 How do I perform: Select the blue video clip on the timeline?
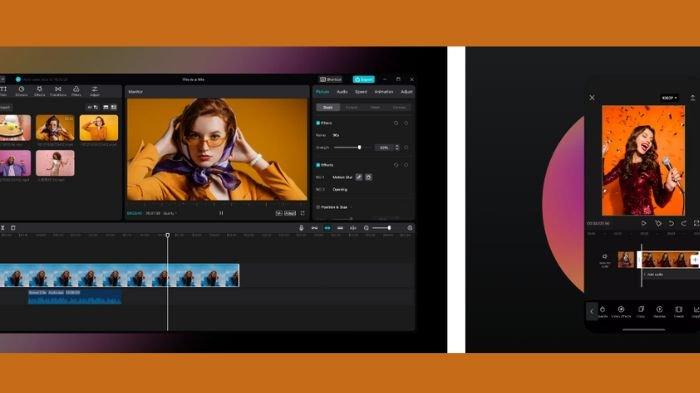click(120, 275)
